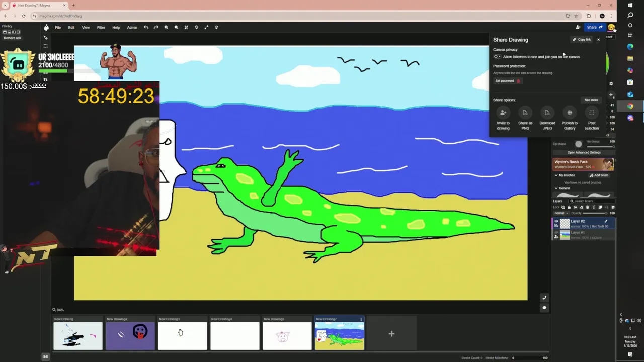The height and width of the screenshot is (362, 644).
Task: Click Open Advanced Settings button
Action: click(584, 152)
